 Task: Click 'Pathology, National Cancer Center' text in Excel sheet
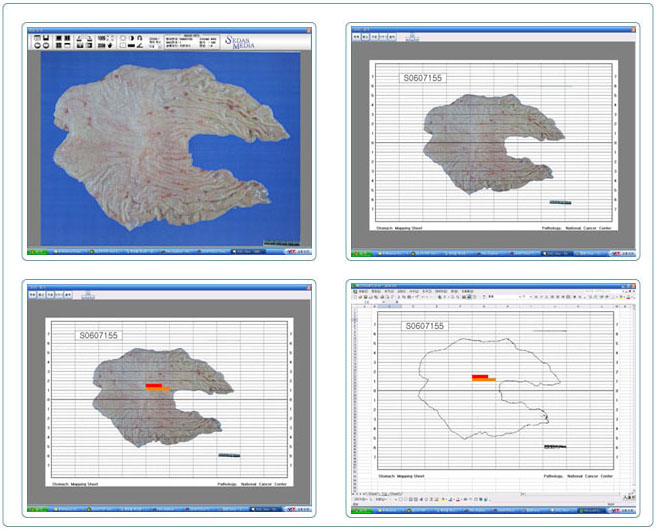[x=578, y=476]
